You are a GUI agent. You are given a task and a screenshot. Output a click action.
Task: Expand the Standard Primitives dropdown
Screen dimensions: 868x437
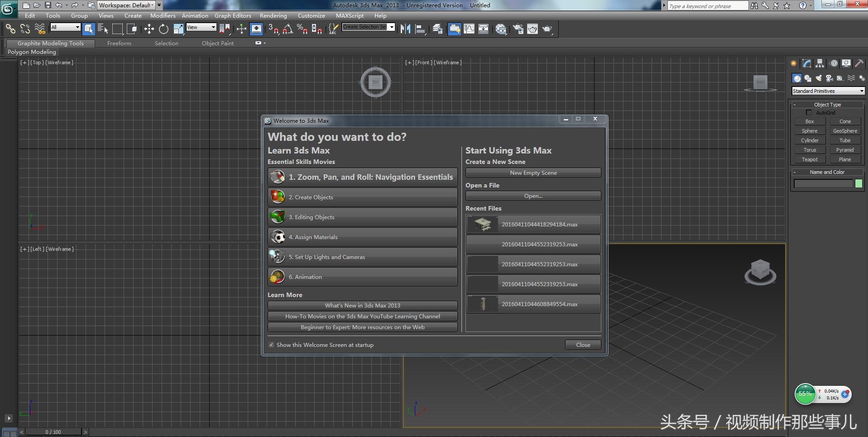pos(861,91)
